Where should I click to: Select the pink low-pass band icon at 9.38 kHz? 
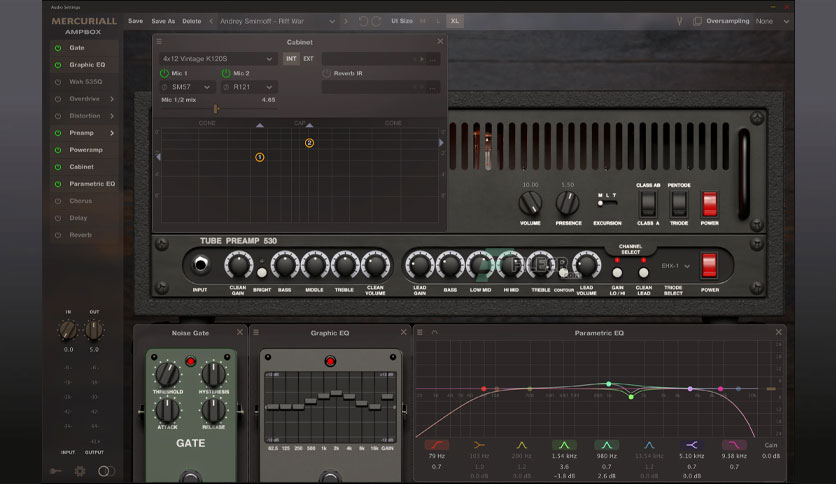734,445
